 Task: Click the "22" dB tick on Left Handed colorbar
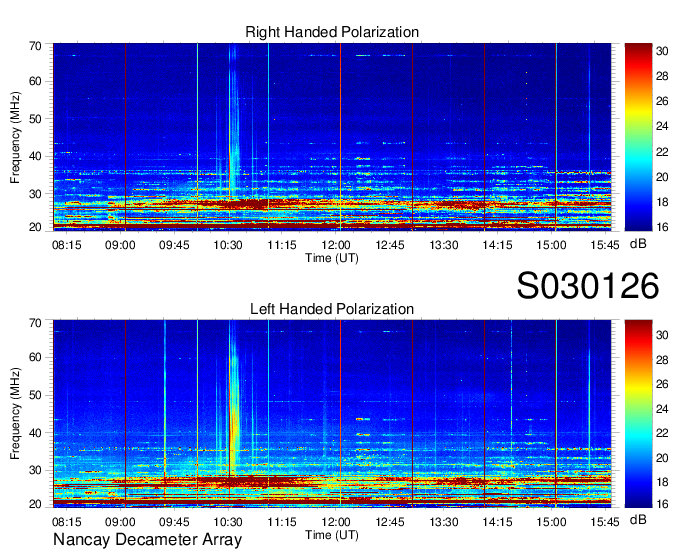[x=662, y=433]
